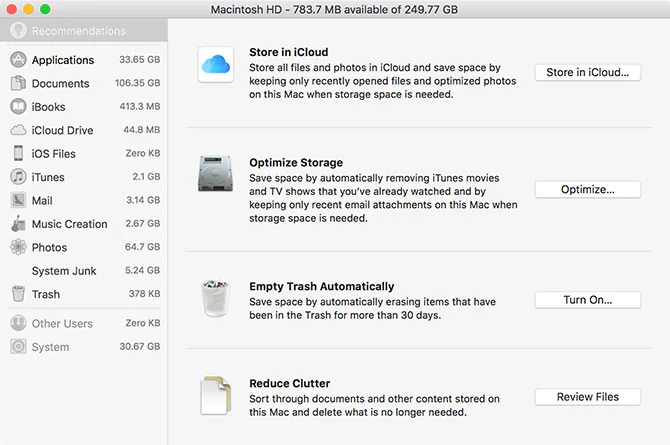Click the 64.7 GB Photos size
This screenshot has height=445, width=670.
(x=143, y=247)
